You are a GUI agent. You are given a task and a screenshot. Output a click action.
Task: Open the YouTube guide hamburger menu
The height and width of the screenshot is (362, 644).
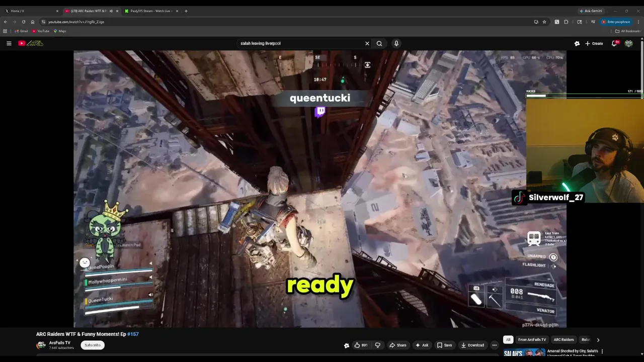click(x=9, y=43)
